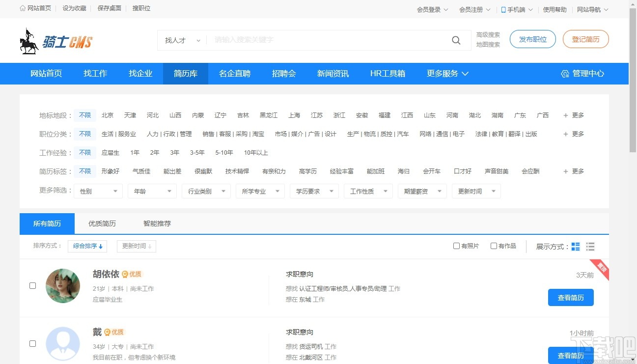Open the 找人才 search type dropdown

(x=181, y=40)
